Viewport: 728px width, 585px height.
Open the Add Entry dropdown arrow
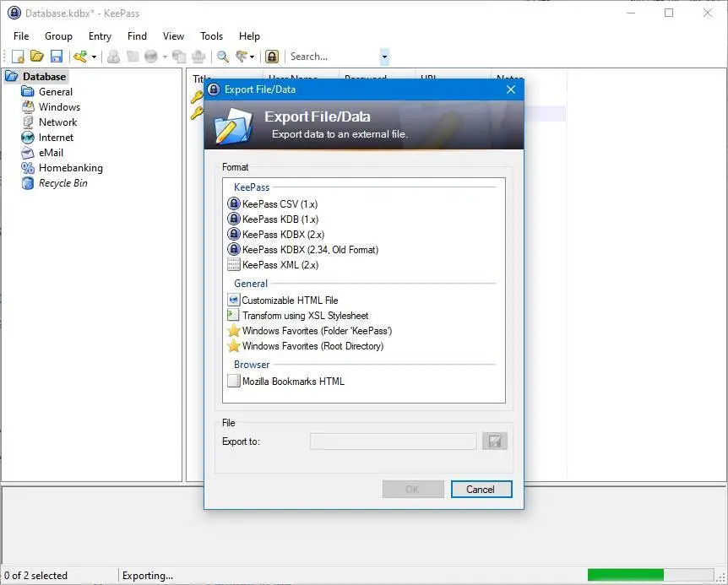pos(95,57)
